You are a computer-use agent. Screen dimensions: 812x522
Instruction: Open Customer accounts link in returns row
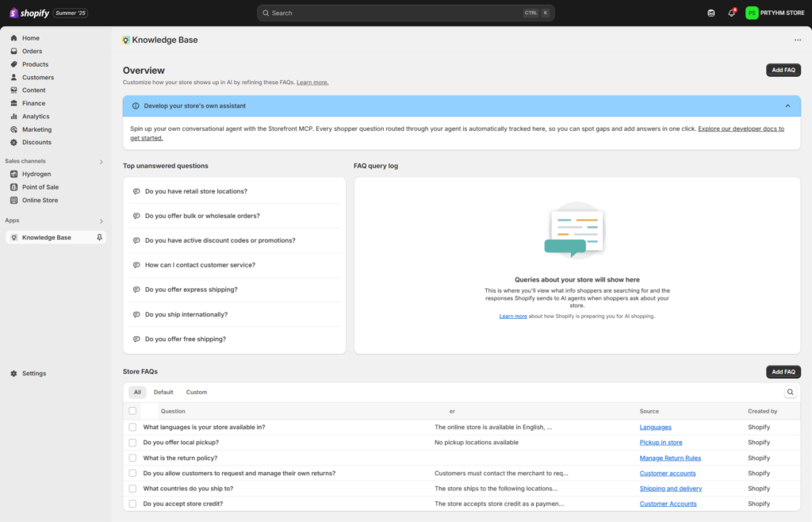coord(668,474)
